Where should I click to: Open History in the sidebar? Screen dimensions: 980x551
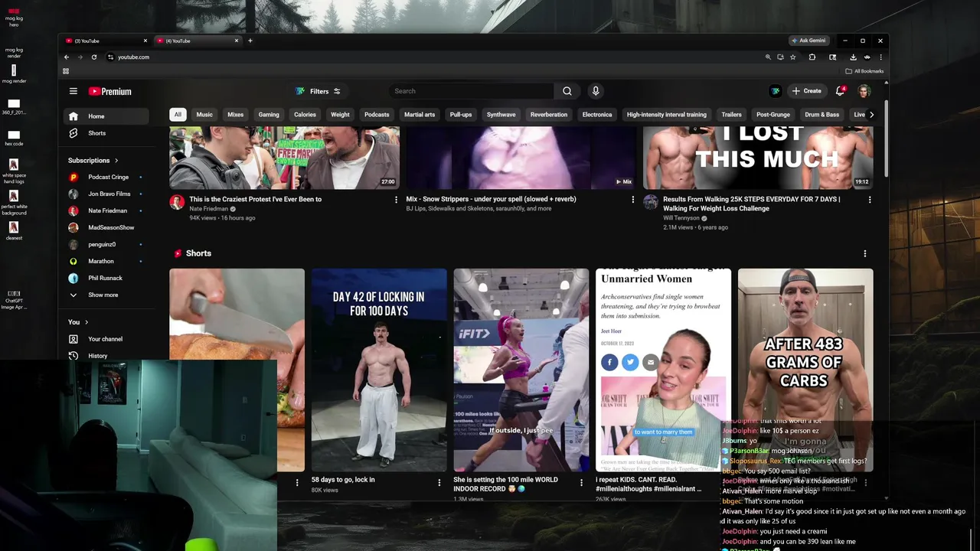coord(106,356)
